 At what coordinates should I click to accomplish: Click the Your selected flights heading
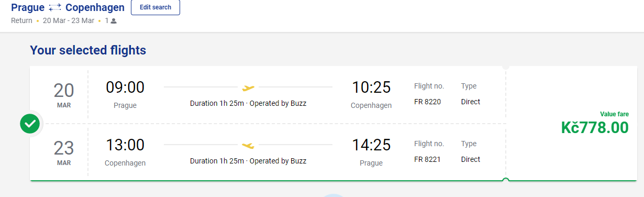[x=88, y=50]
